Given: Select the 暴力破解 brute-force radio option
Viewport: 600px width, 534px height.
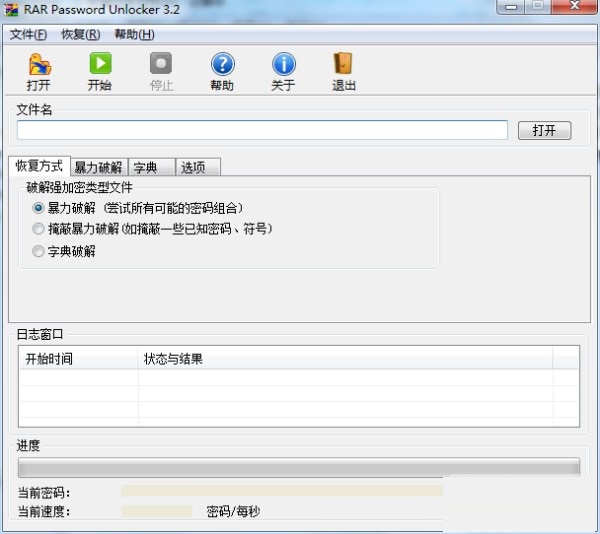Looking at the screenshot, I should click(39, 208).
